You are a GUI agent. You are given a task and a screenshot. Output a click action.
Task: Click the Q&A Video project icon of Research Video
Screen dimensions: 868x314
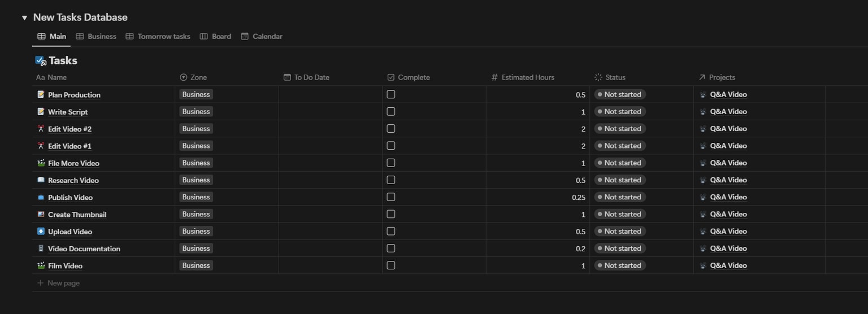coord(703,180)
